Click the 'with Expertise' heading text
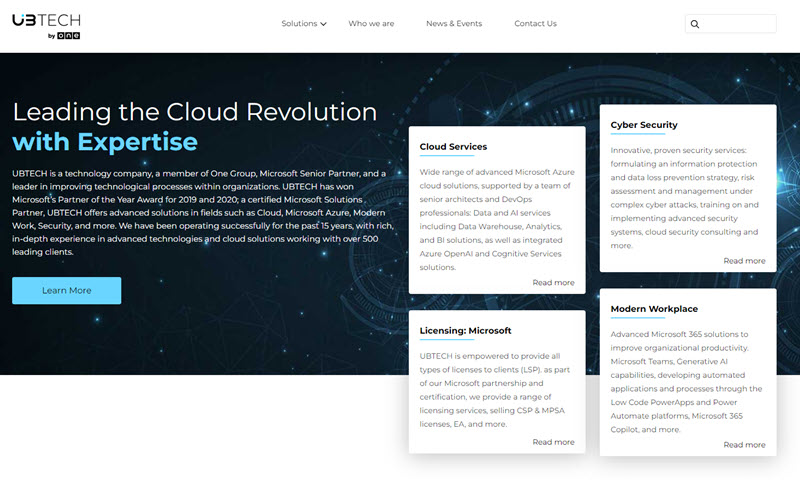Screen dimensions: 800x480 click(105, 142)
